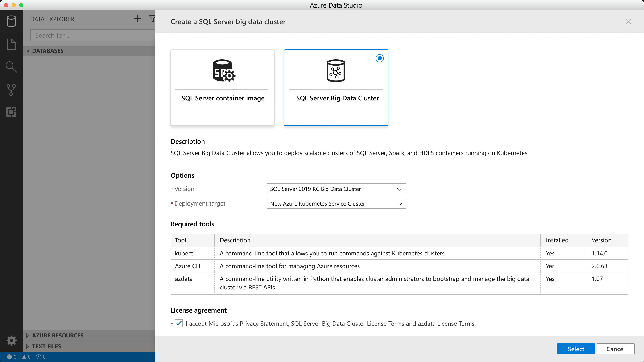Click the filter icon in Data Explorer
The image size is (644, 362).
coord(152,18)
